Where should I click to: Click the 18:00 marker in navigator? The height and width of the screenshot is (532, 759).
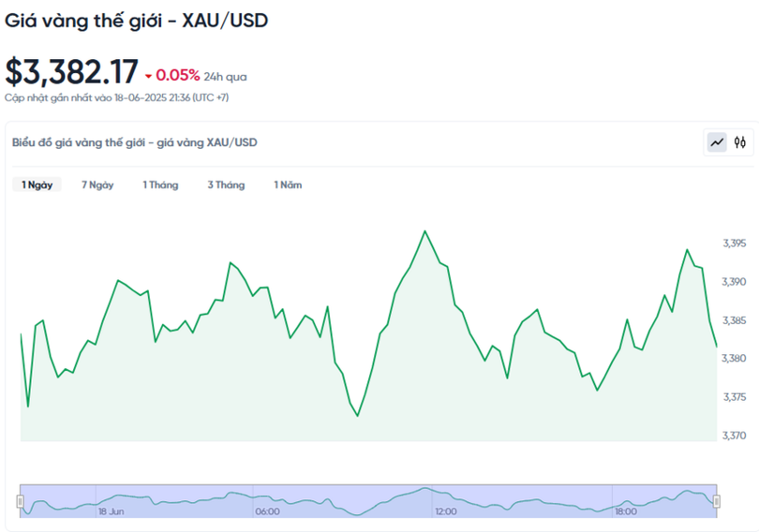[625, 511]
